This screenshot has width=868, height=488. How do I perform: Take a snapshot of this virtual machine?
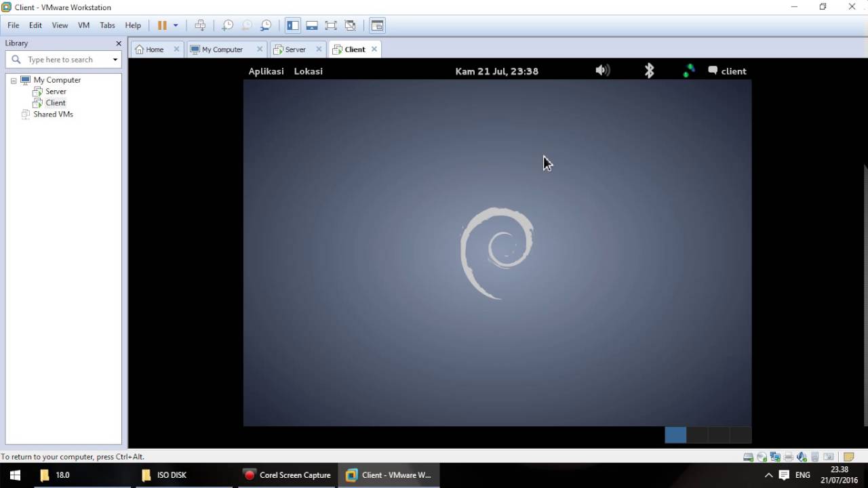coord(228,25)
